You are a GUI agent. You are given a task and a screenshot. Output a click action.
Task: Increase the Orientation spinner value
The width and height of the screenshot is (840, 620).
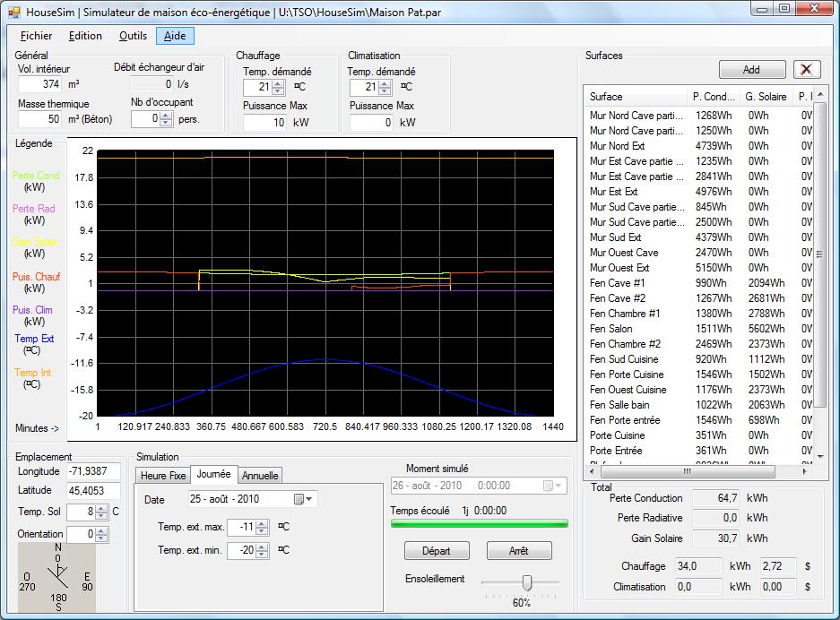102,530
